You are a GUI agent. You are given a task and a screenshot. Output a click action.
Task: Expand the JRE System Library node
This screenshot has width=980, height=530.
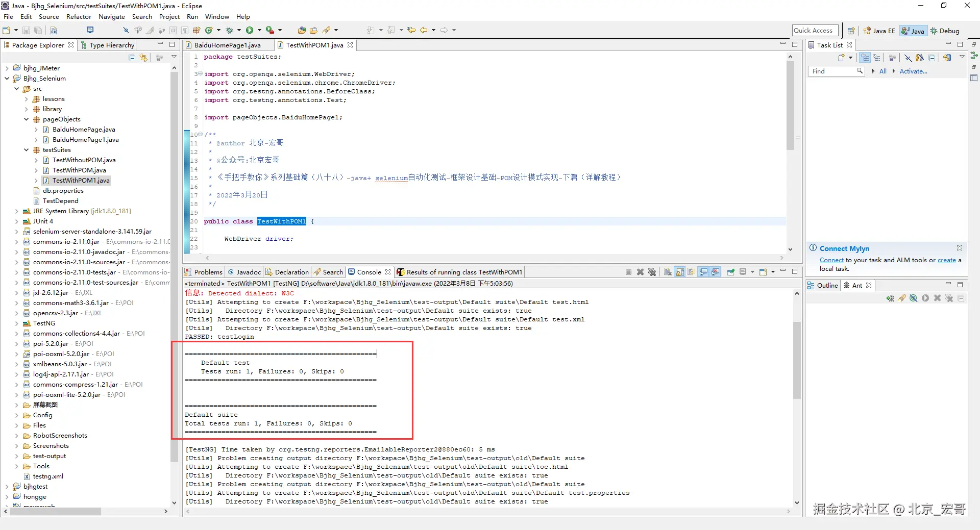click(17, 211)
